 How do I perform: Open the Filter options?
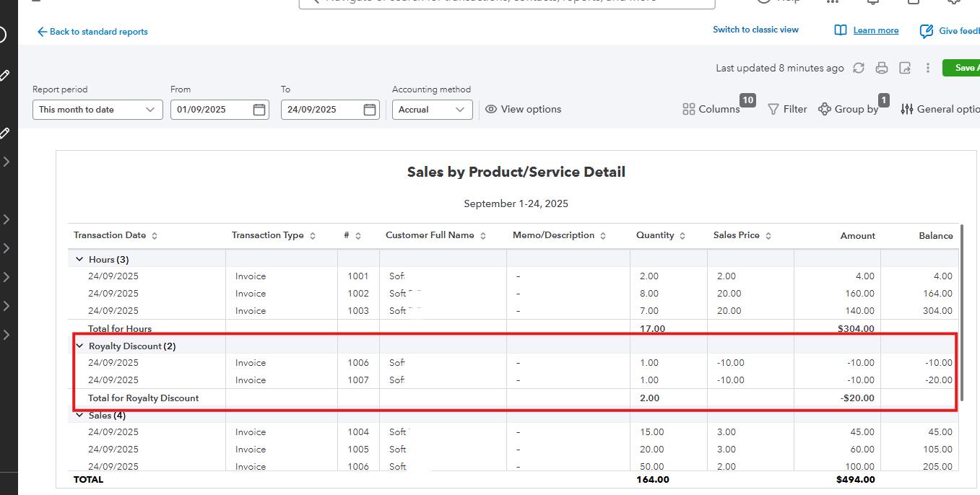point(787,109)
